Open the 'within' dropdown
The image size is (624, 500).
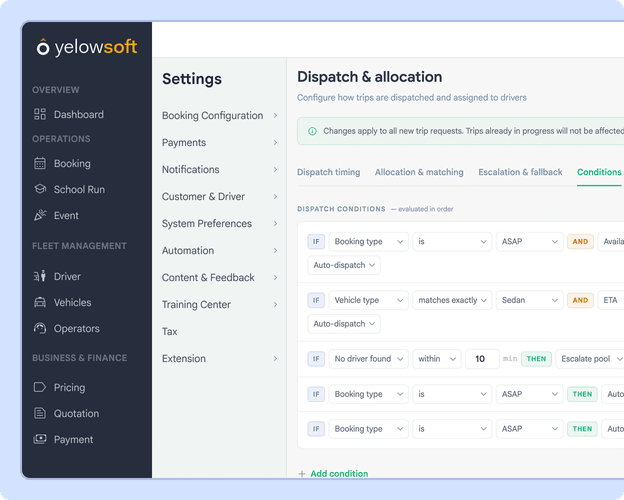tap(437, 359)
